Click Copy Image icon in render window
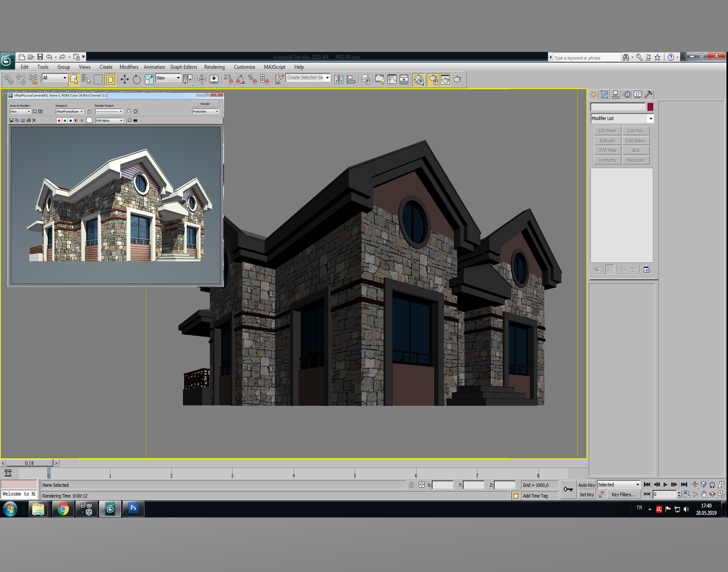The width and height of the screenshot is (728, 572). (17, 120)
